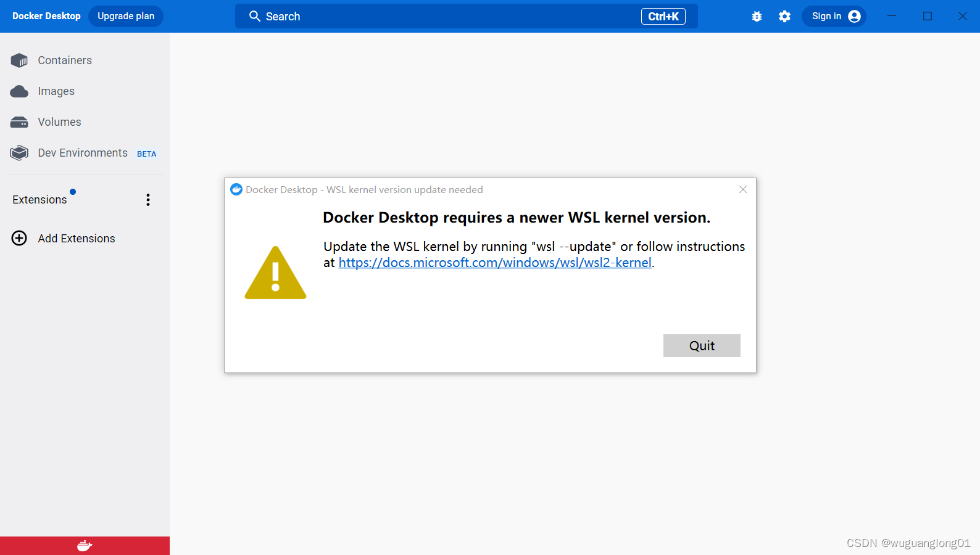
Task: Open Docker Desktop settings gear
Action: coord(784,16)
